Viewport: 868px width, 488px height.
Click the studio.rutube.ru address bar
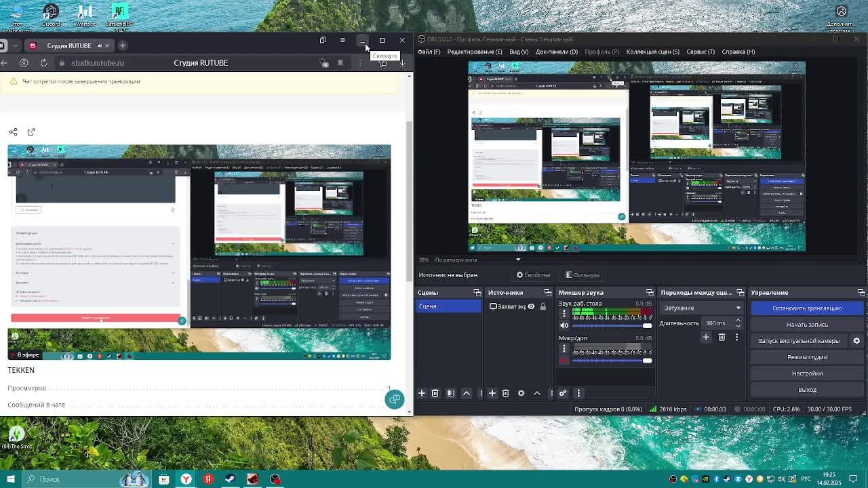pyautogui.click(x=98, y=63)
